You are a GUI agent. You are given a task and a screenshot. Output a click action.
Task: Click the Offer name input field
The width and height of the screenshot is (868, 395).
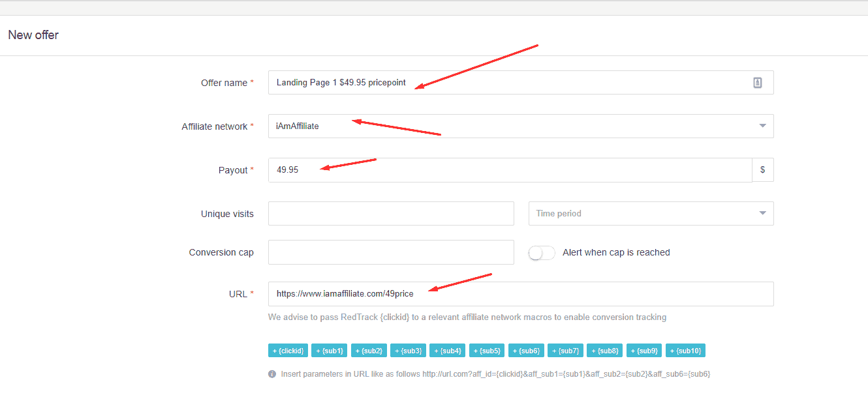tap(521, 83)
